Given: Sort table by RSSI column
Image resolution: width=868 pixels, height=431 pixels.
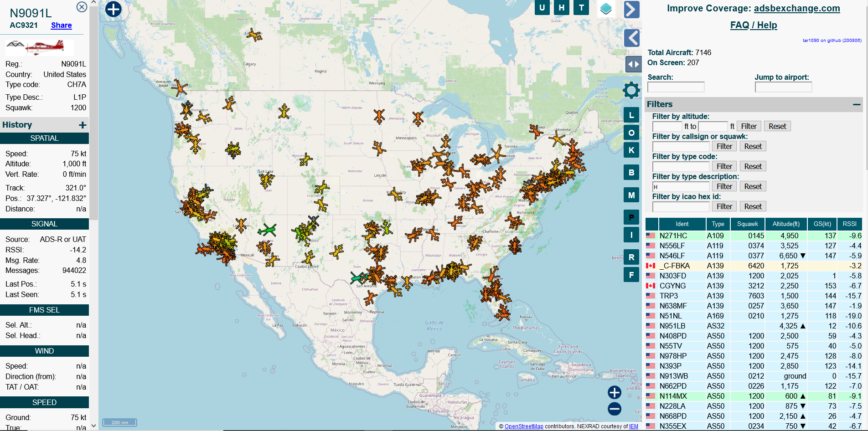Looking at the screenshot, I should [849, 224].
